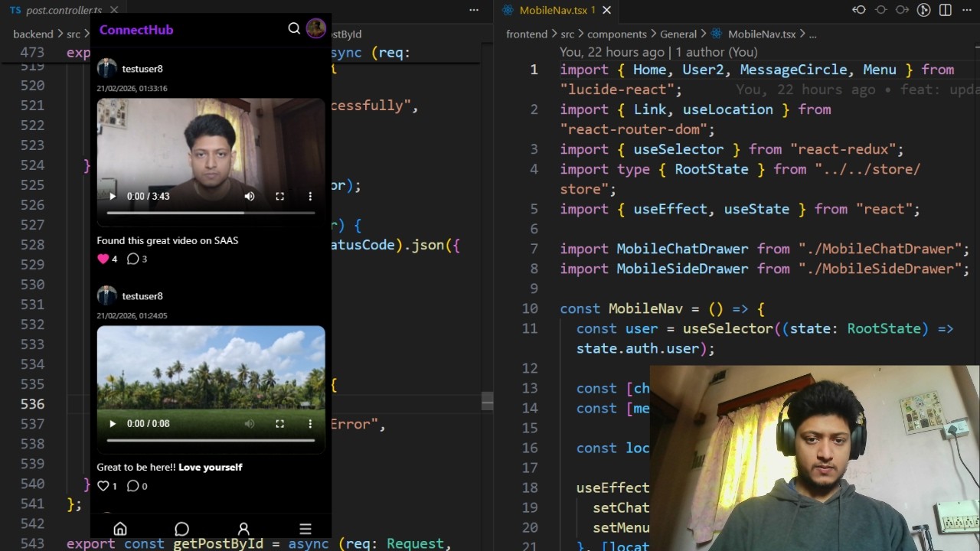Open more actions for left editor group

474,10
